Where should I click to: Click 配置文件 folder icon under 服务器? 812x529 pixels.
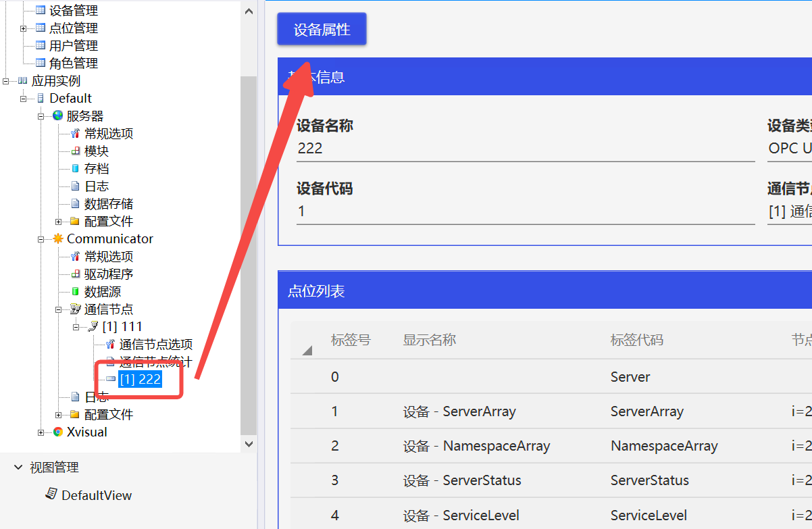[x=76, y=221]
